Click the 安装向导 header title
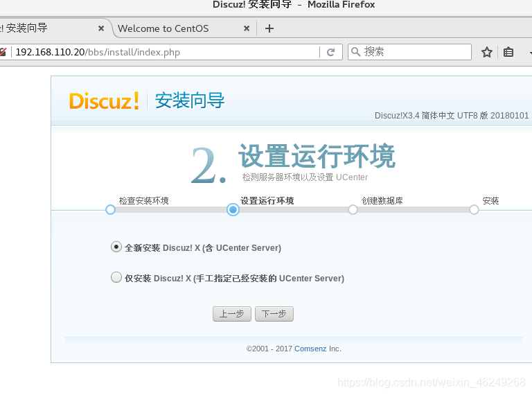Screen dimensions: 532x395 pyautogui.click(x=190, y=100)
